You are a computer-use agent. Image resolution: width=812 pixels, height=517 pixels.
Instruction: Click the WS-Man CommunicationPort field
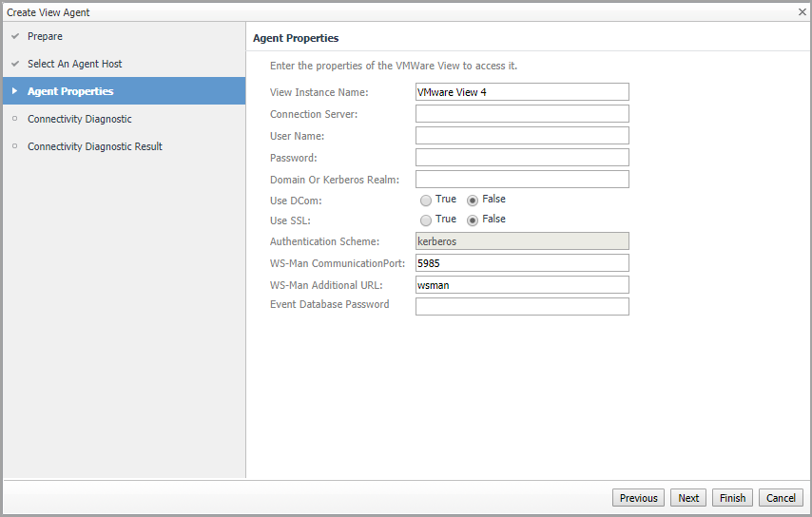[522, 263]
